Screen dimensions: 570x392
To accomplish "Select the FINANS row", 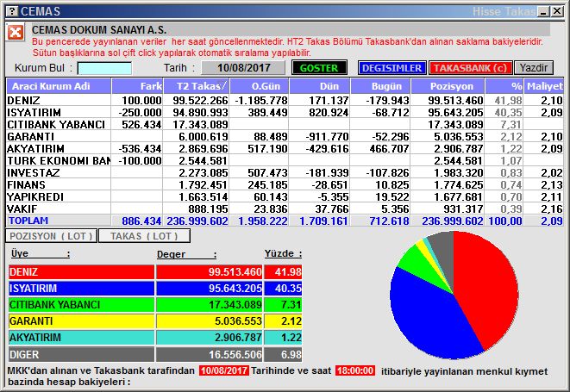I will pyautogui.click(x=285, y=184).
